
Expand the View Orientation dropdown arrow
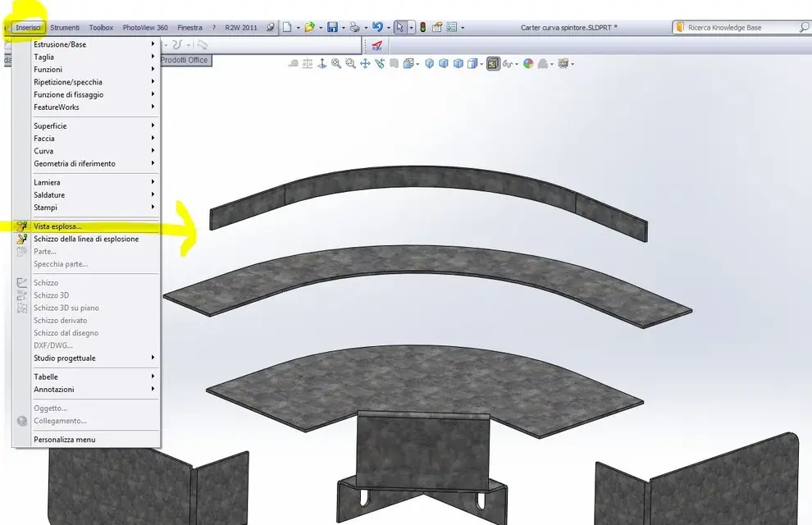click(417, 64)
